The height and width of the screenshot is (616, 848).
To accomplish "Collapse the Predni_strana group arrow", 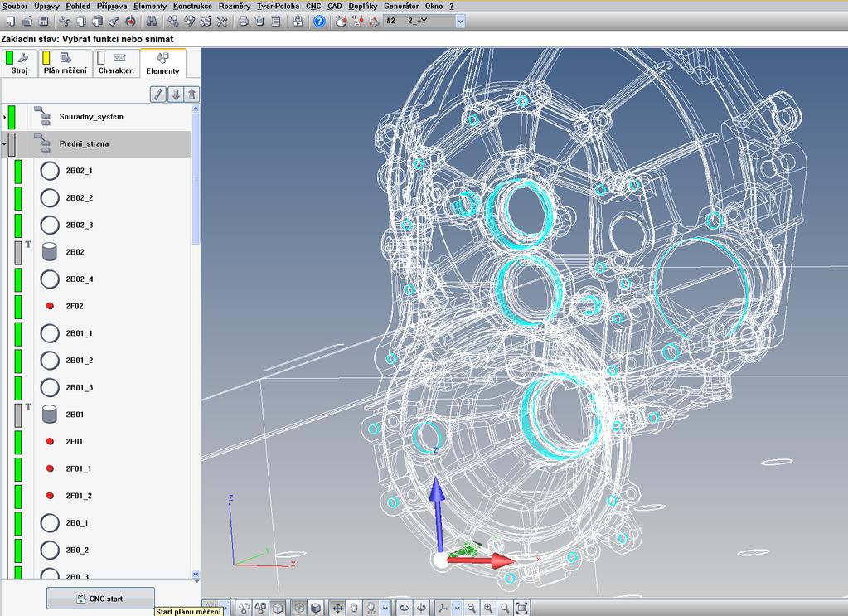I will click(x=4, y=144).
